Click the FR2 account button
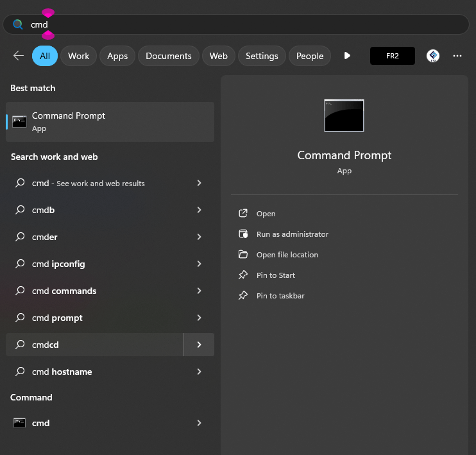Viewport: 476px width, 455px height. pos(393,56)
